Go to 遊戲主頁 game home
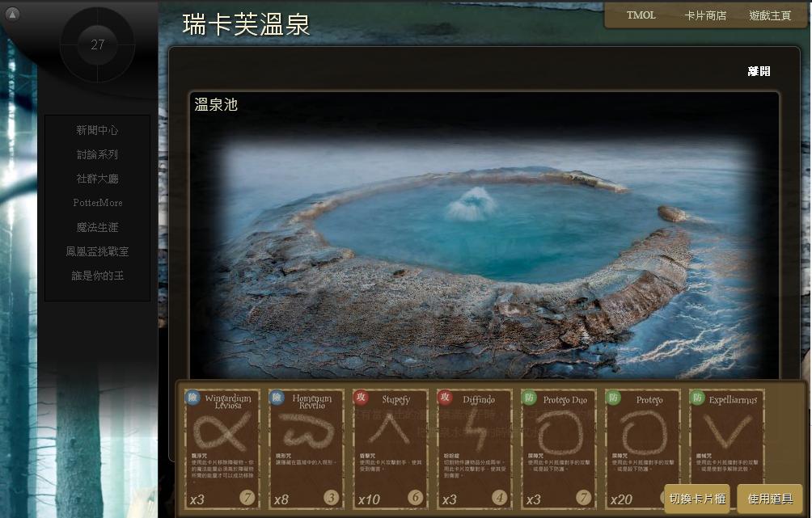Screen dimensions: 812x518 769,15
